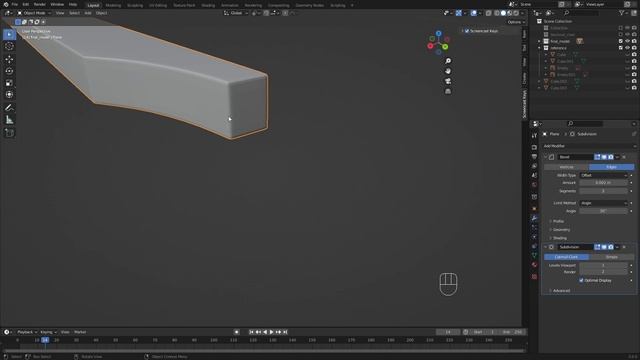640x360 pixels.
Task: Select the Transform tool
Action: coord(9,95)
